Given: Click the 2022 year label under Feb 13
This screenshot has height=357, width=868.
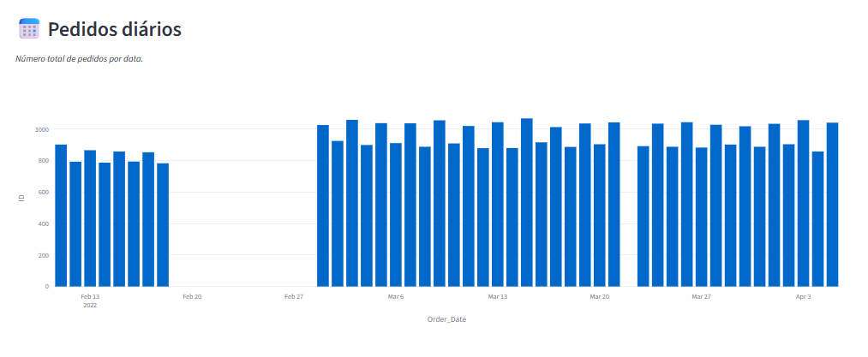Looking at the screenshot, I should tap(90, 305).
